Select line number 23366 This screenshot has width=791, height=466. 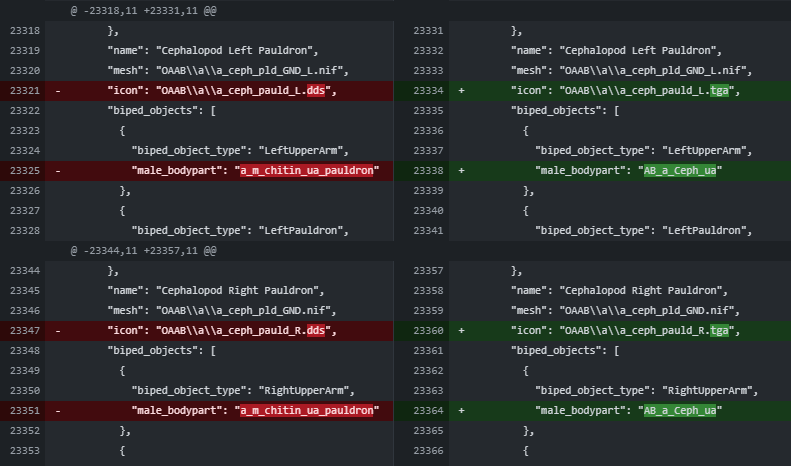tap(428, 450)
